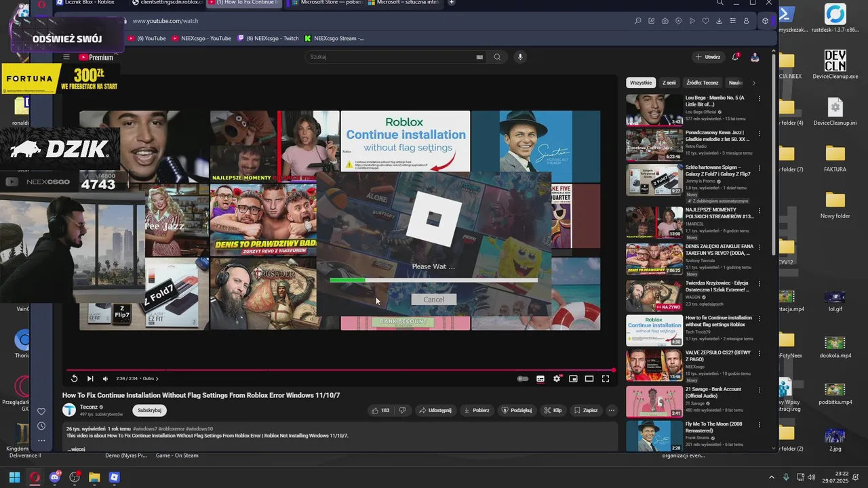
Task: Click the Klip button
Action: (553, 410)
